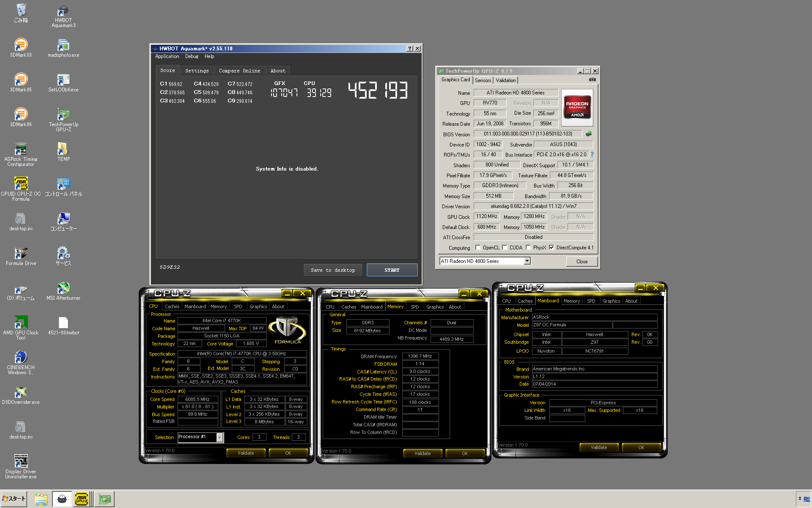Click GPU-Z screenshot camera icon
812x508 pixels.
(x=592, y=80)
